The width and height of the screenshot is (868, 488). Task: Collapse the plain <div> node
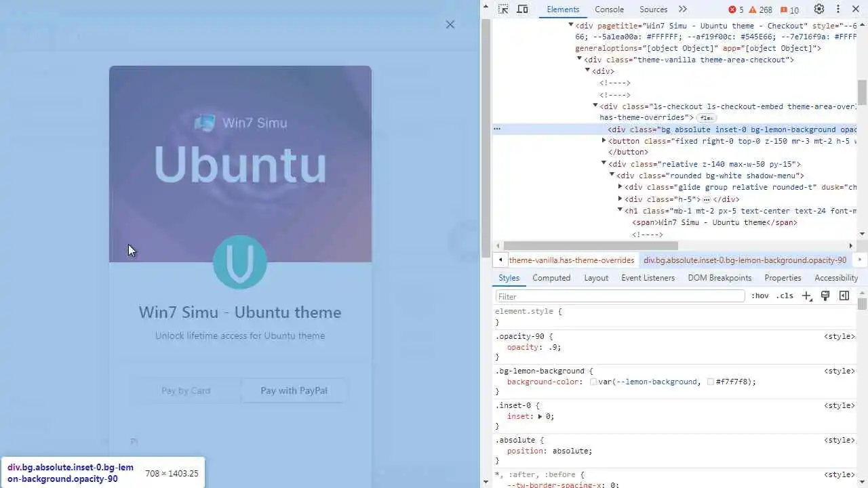587,71
